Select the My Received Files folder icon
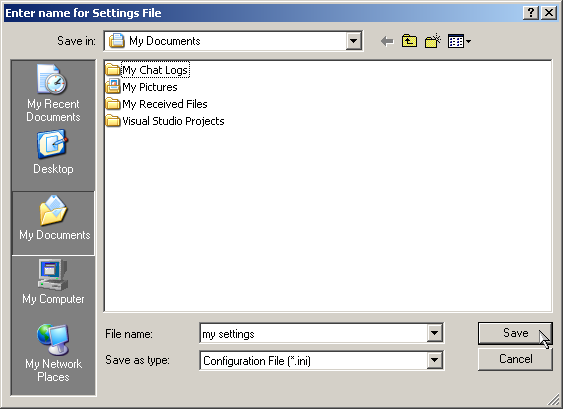 click(x=113, y=104)
